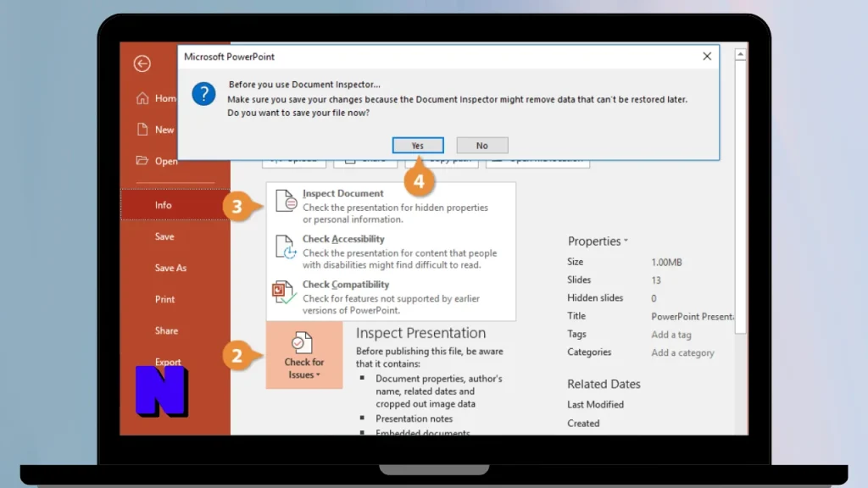Close the Microsoft PowerPoint dialog
The image size is (868, 488).
(707, 57)
